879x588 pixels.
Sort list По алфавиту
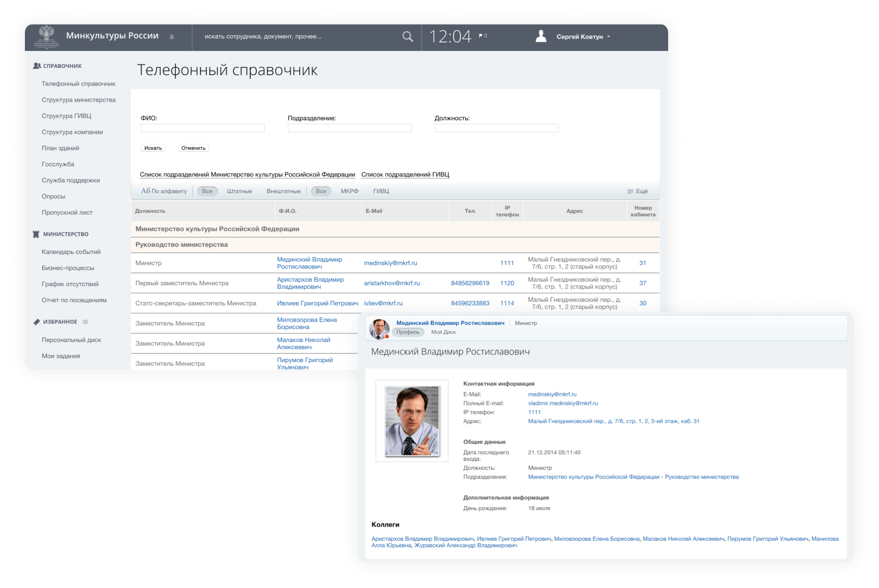164,191
